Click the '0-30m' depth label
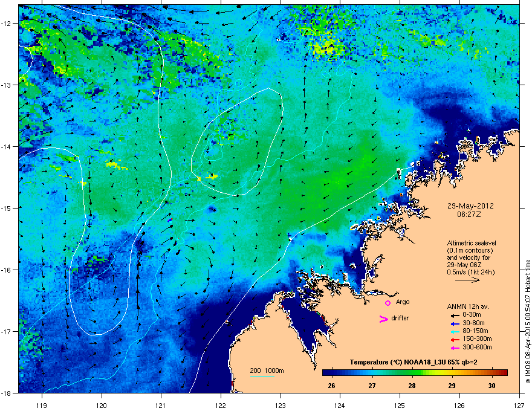The image size is (532, 411). (472, 315)
